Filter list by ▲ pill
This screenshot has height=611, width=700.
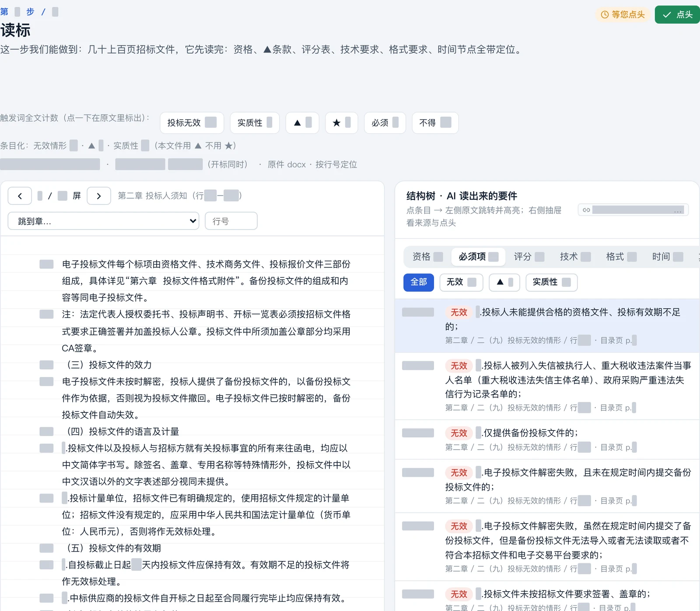(x=504, y=283)
